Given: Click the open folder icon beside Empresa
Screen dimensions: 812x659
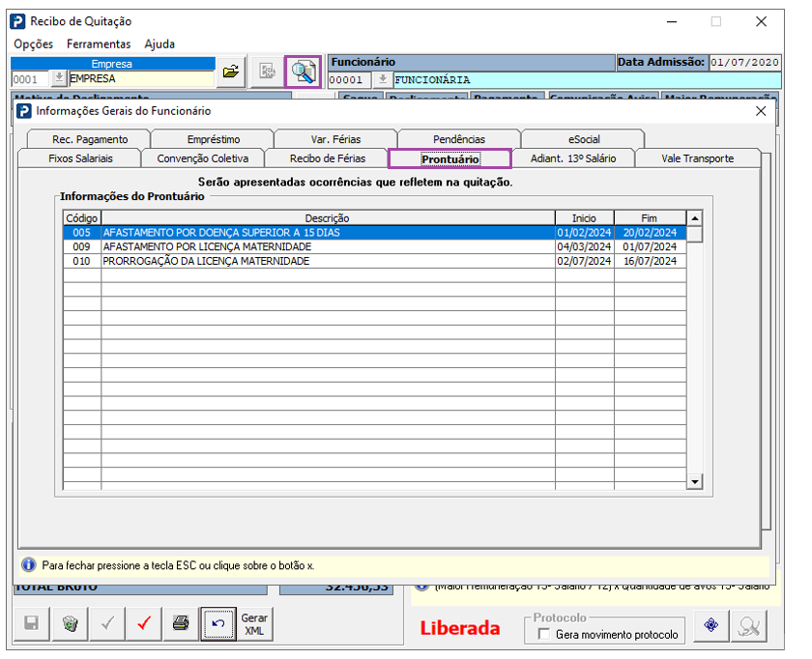Looking at the screenshot, I should (231, 71).
